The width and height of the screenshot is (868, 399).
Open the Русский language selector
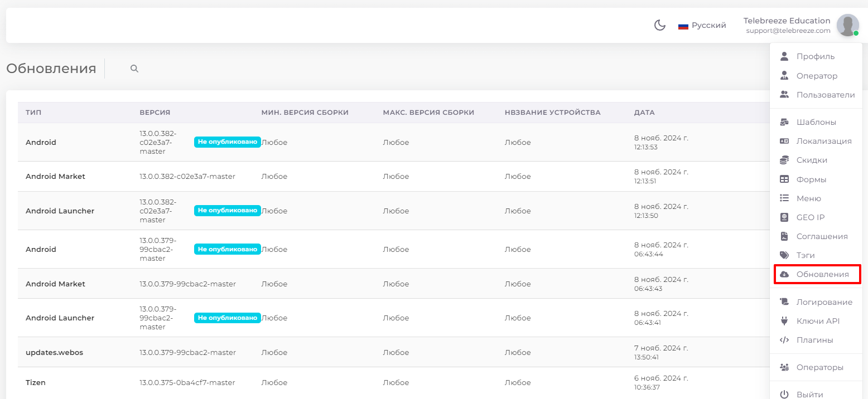(x=702, y=25)
